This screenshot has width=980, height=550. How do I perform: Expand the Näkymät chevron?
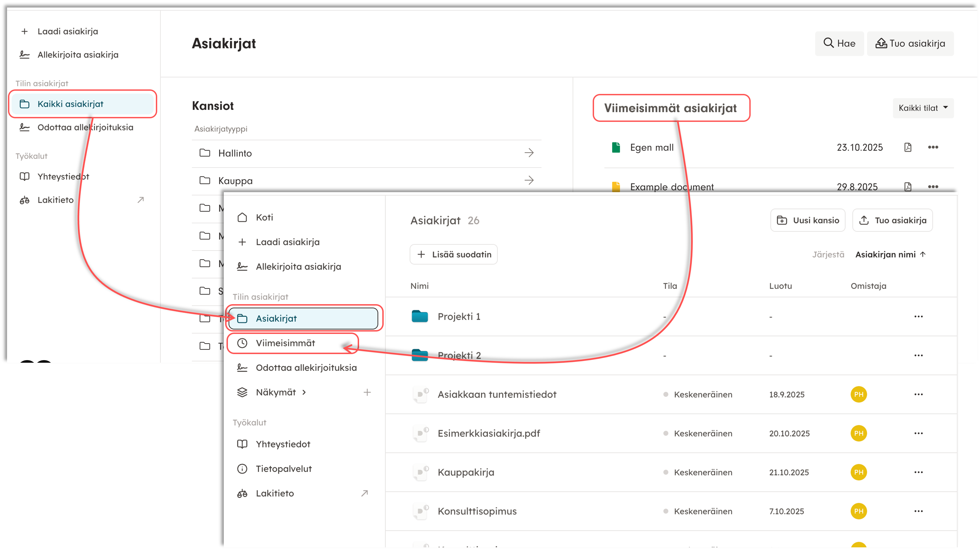pos(304,392)
